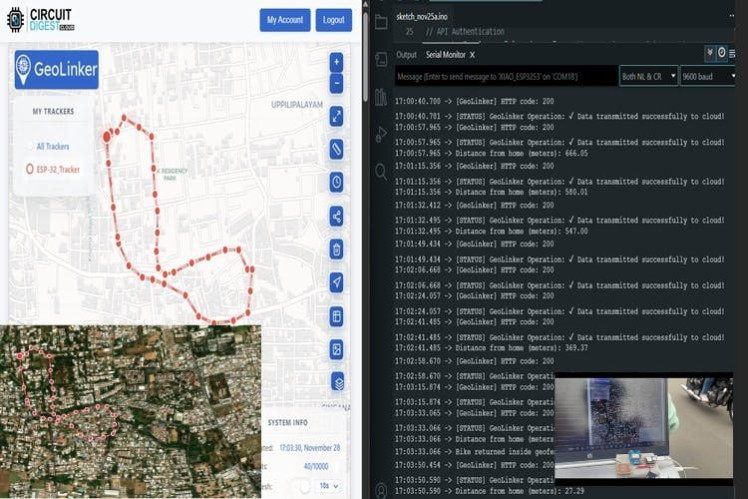Select the sketch_nov25a.ino file tab
The image size is (748, 499).
pos(430,17)
